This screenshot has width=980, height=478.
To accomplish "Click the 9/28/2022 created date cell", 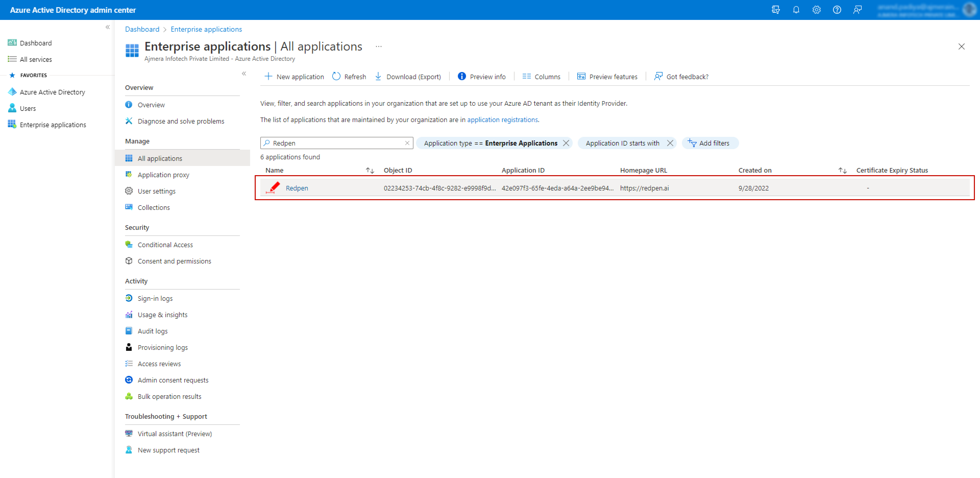I will click(x=753, y=188).
